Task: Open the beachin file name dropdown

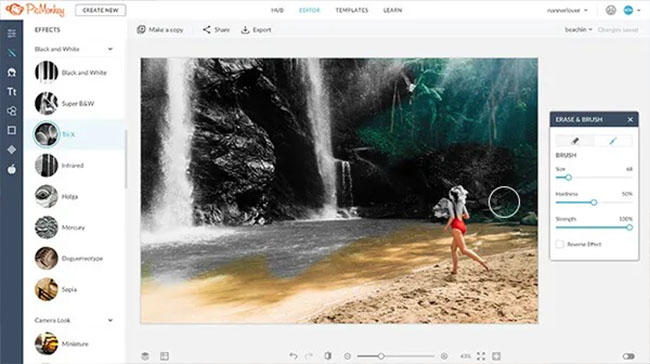Action: [x=578, y=29]
